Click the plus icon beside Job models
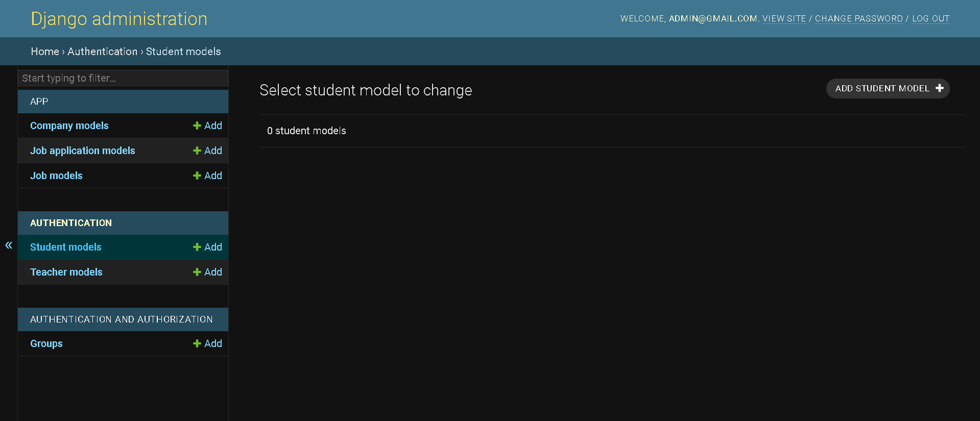Screen dimensions: 980x421 [197, 176]
